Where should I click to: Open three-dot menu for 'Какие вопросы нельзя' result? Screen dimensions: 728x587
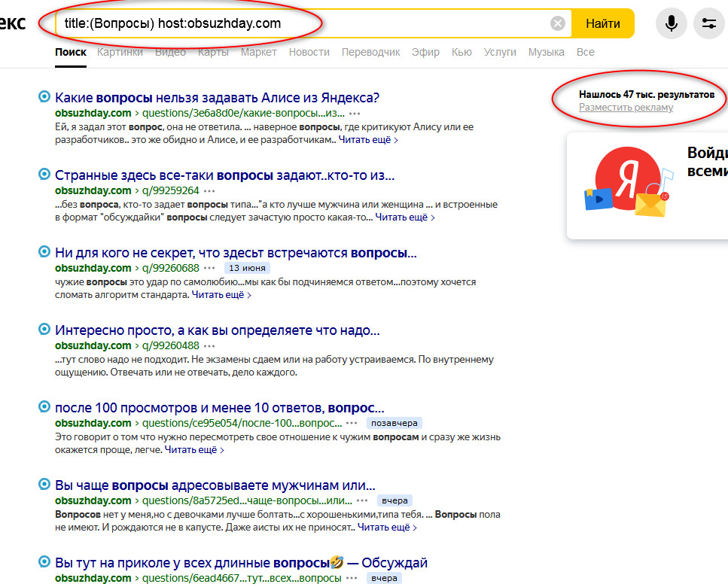[x=355, y=114]
